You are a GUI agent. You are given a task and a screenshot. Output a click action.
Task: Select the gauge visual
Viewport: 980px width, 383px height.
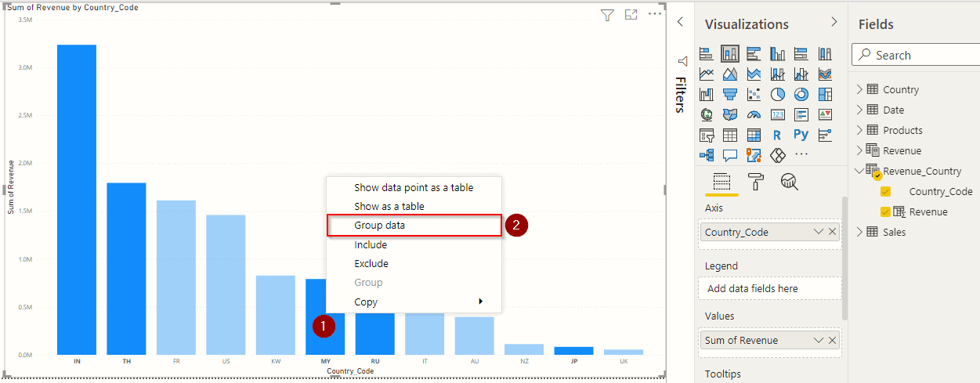tap(754, 114)
